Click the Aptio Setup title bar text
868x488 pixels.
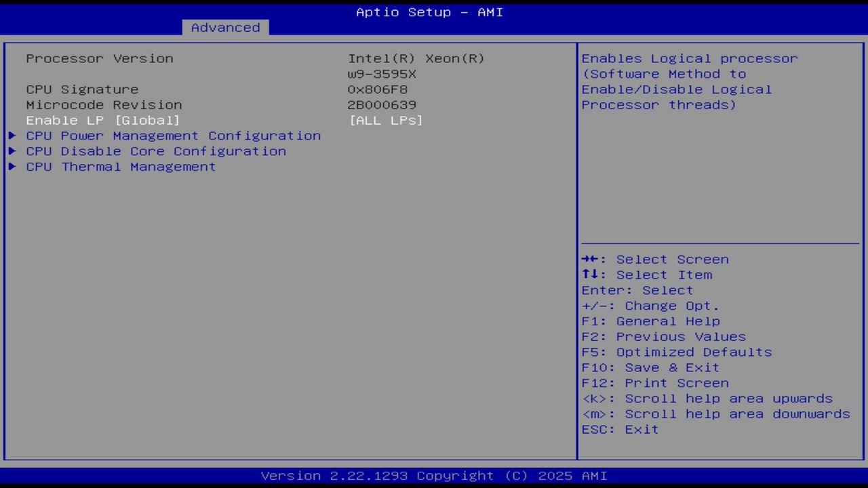pos(429,12)
